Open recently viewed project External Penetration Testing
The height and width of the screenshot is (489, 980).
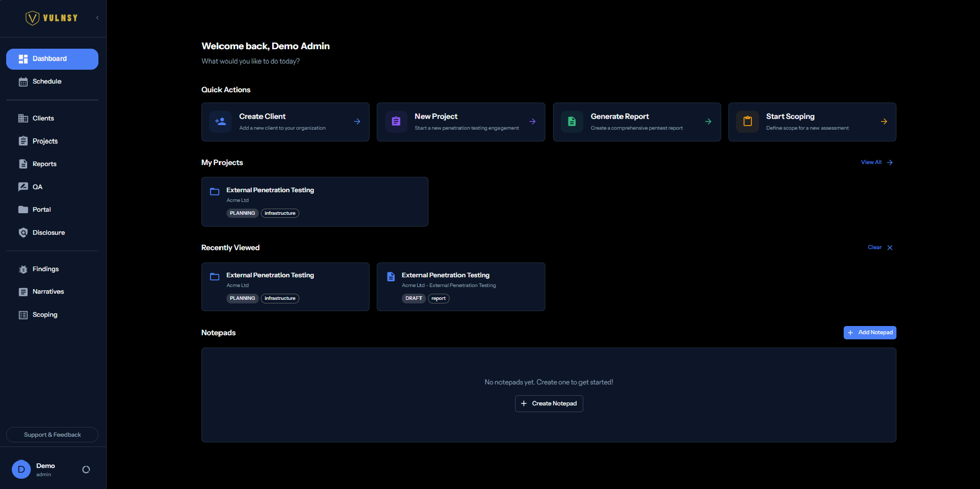pyautogui.click(x=285, y=287)
